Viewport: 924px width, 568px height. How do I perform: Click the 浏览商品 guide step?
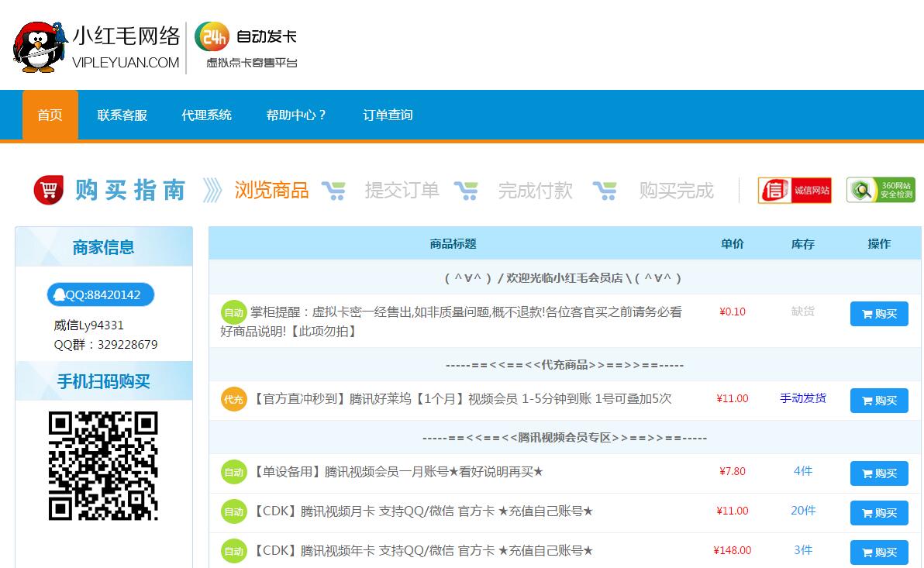pyautogui.click(x=271, y=191)
